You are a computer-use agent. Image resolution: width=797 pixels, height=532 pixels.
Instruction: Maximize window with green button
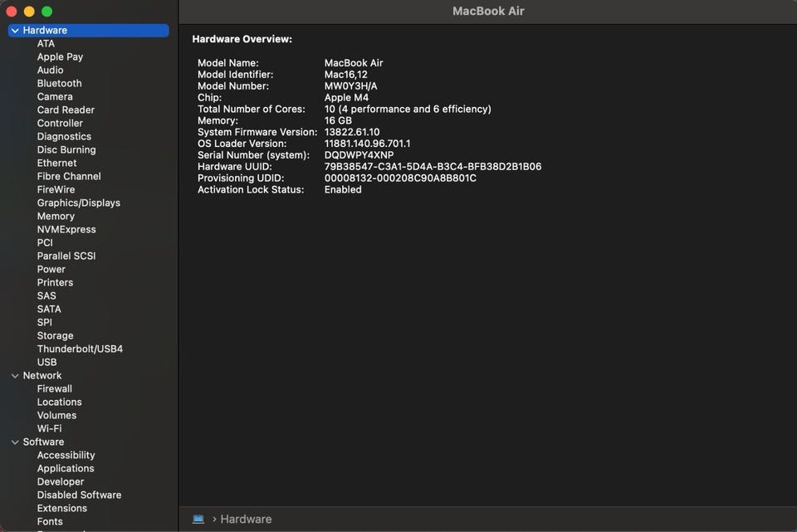46,11
